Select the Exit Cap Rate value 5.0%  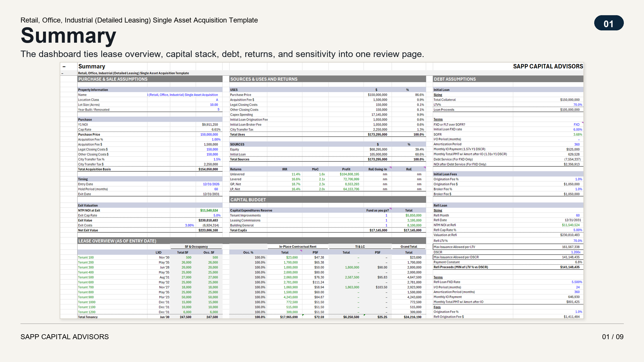217,216
